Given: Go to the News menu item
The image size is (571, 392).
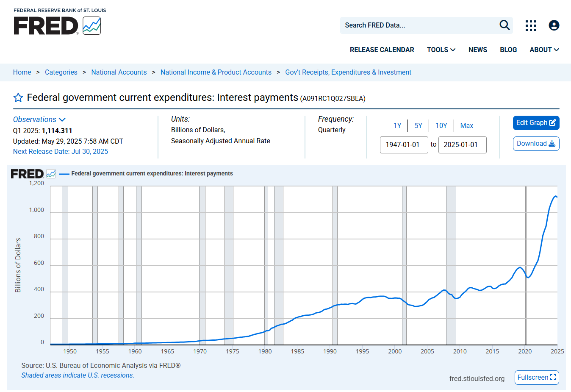Looking at the screenshot, I should tap(478, 50).
